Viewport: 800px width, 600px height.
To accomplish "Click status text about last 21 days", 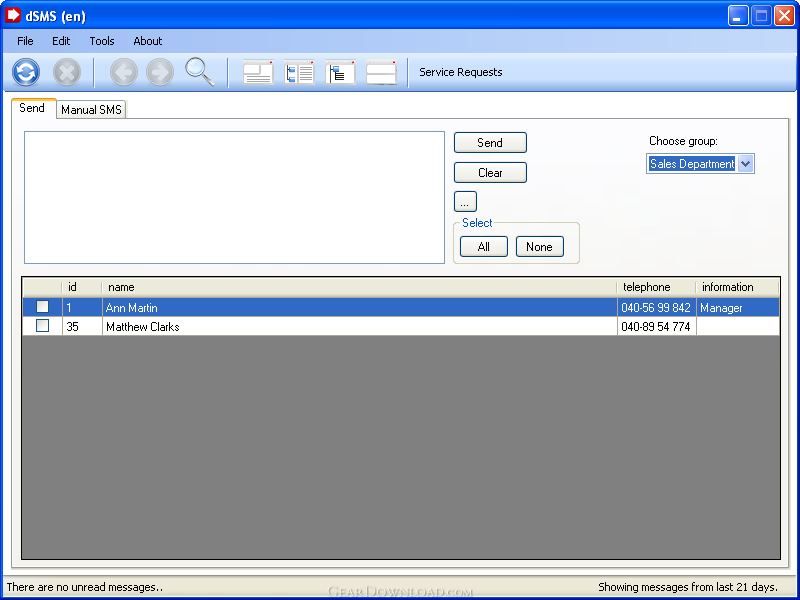I will click(688, 587).
